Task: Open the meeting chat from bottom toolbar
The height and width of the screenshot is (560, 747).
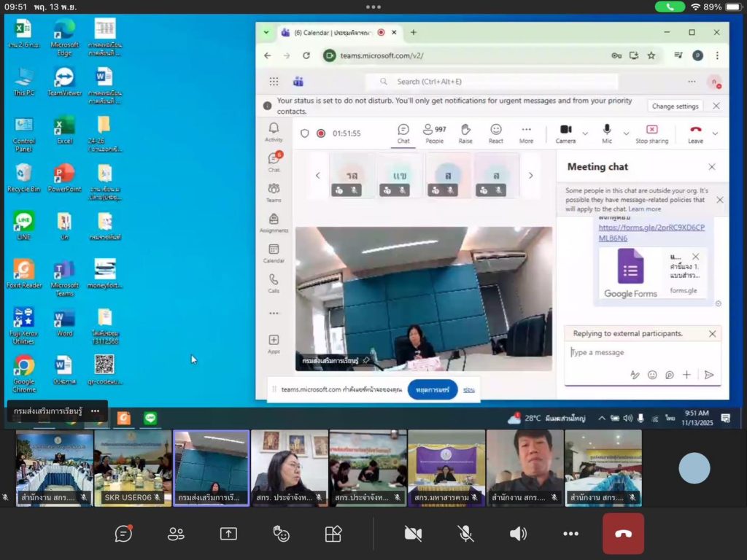Action: click(123, 534)
